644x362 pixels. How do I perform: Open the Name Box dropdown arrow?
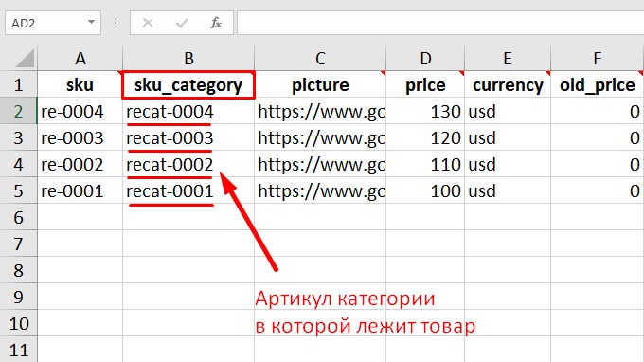91,22
